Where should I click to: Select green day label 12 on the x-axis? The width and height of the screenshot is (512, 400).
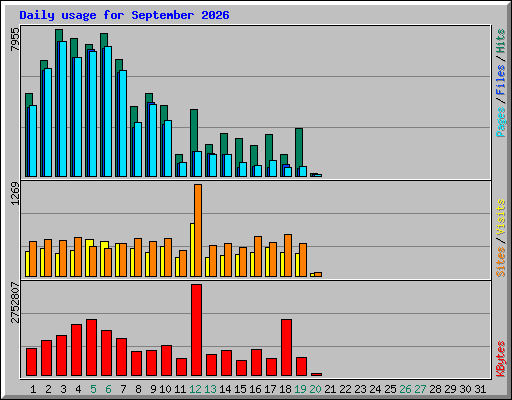195,389
